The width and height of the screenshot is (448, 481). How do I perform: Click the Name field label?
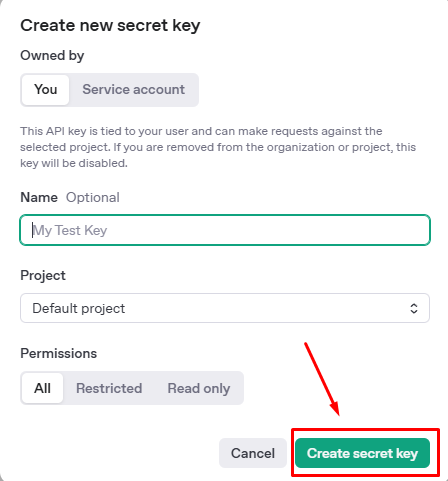coord(39,197)
